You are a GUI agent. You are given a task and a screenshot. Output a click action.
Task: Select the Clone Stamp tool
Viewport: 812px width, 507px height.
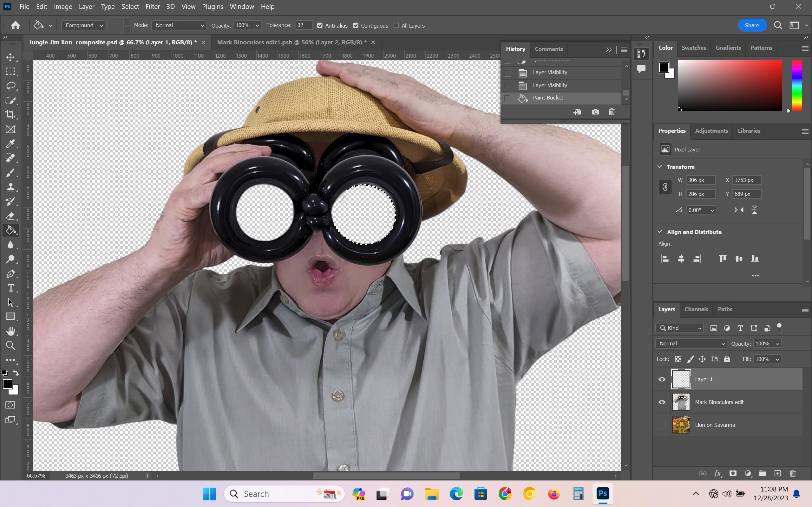coord(10,187)
